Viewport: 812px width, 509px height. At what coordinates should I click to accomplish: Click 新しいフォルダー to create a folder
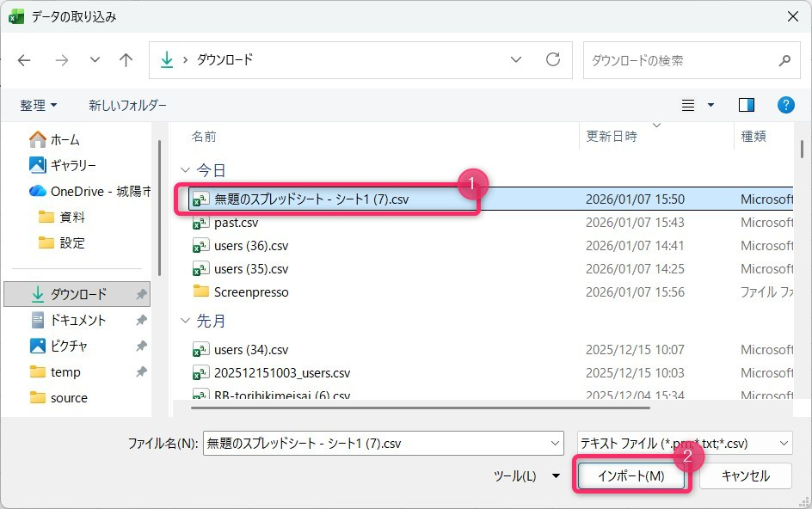tap(127, 105)
